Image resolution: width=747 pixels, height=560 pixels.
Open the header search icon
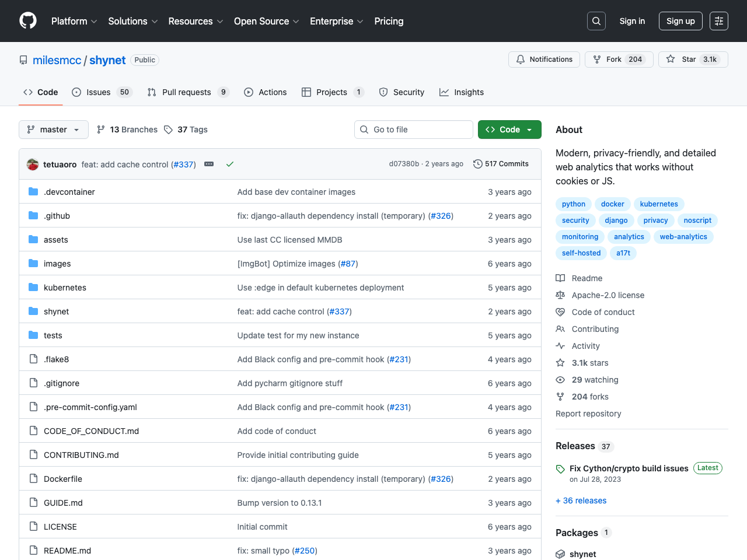click(x=596, y=20)
